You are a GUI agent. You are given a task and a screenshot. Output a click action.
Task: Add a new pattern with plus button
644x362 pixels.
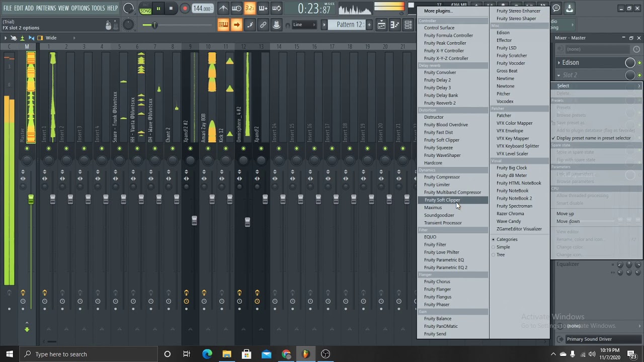click(x=369, y=25)
